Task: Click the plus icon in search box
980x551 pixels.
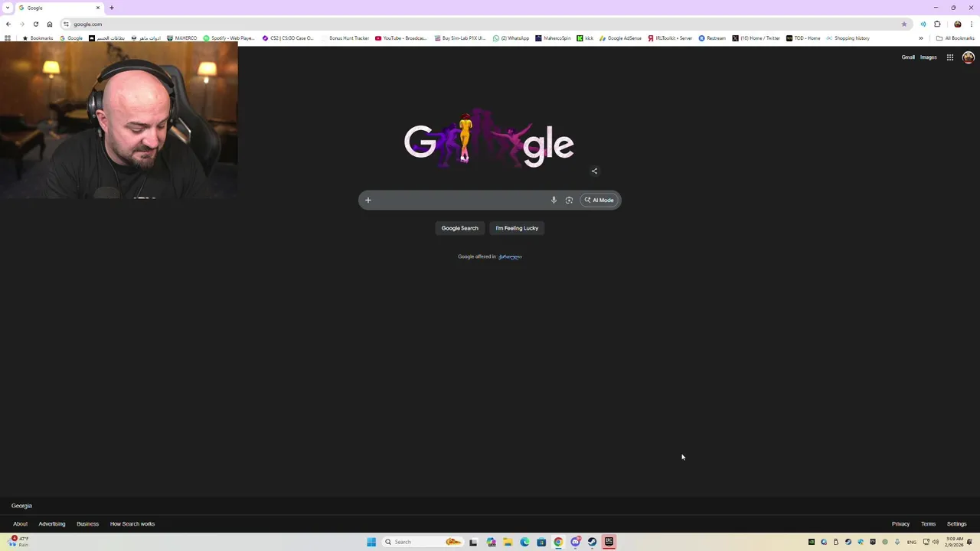Action: [x=367, y=201]
